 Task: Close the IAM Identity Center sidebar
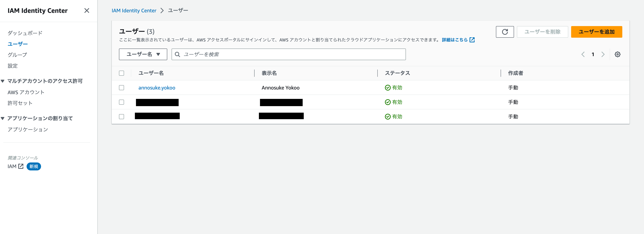coord(87,11)
